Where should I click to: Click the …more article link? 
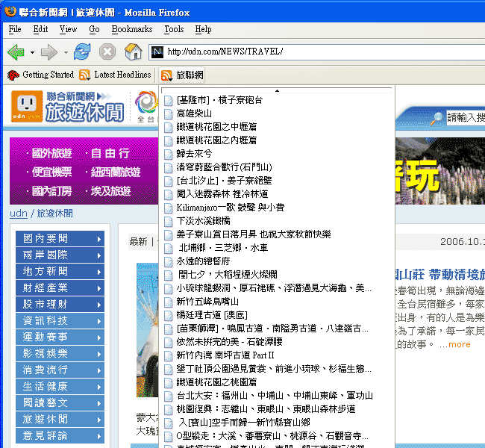[x=454, y=344]
